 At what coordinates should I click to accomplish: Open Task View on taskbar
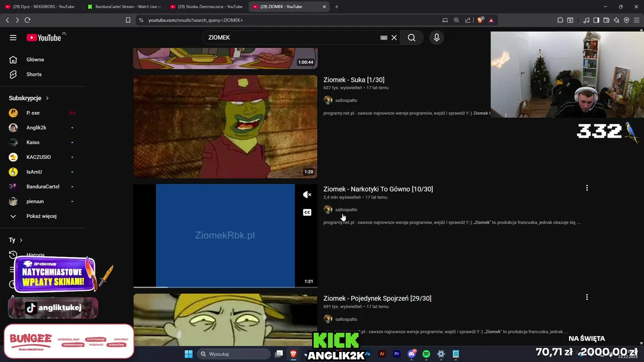(x=279, y=354)
